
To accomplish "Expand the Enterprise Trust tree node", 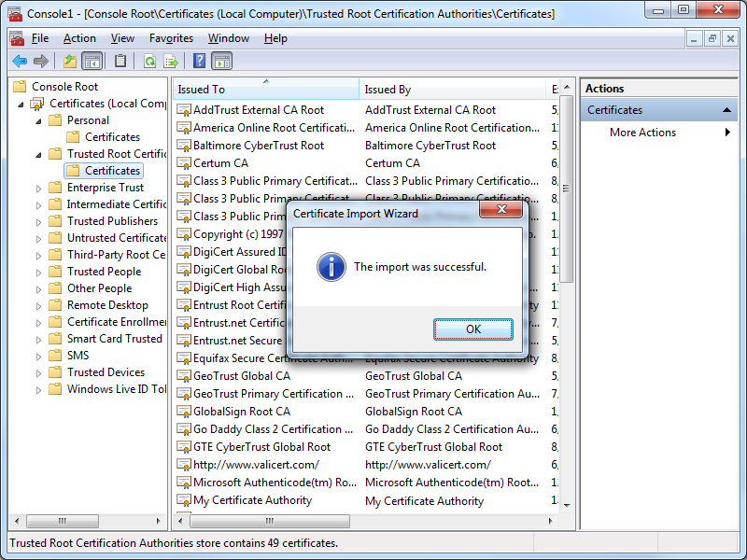I will 39,188.
